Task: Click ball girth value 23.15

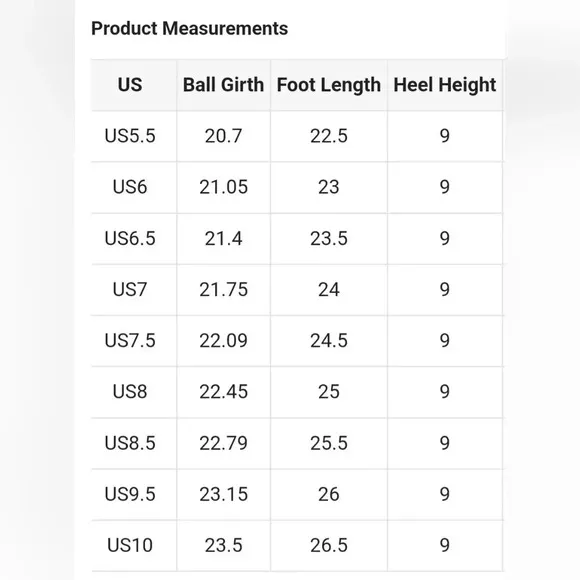Action: [223, 494]
